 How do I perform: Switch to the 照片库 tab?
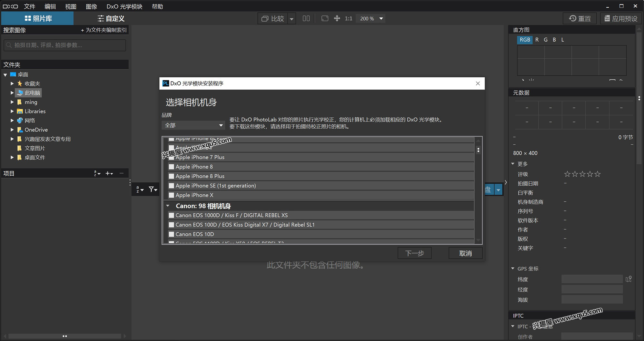38,18
